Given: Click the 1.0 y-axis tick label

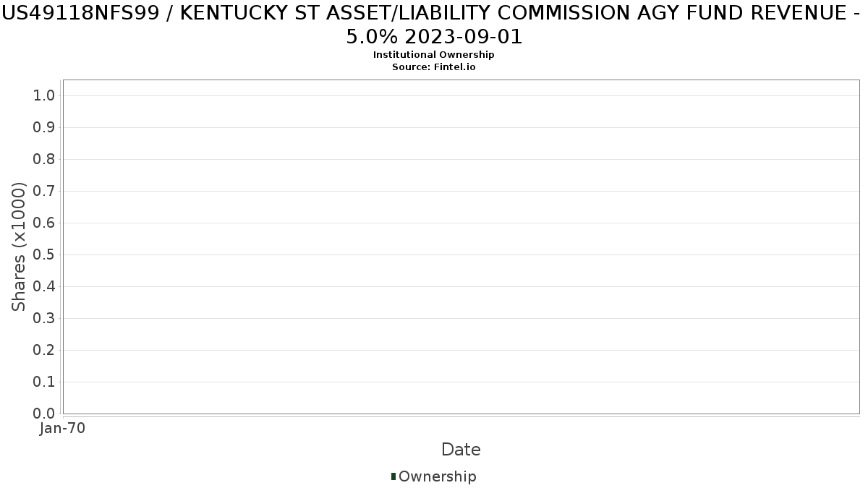Looking at the screenshot, I should (x=43, y=96).
